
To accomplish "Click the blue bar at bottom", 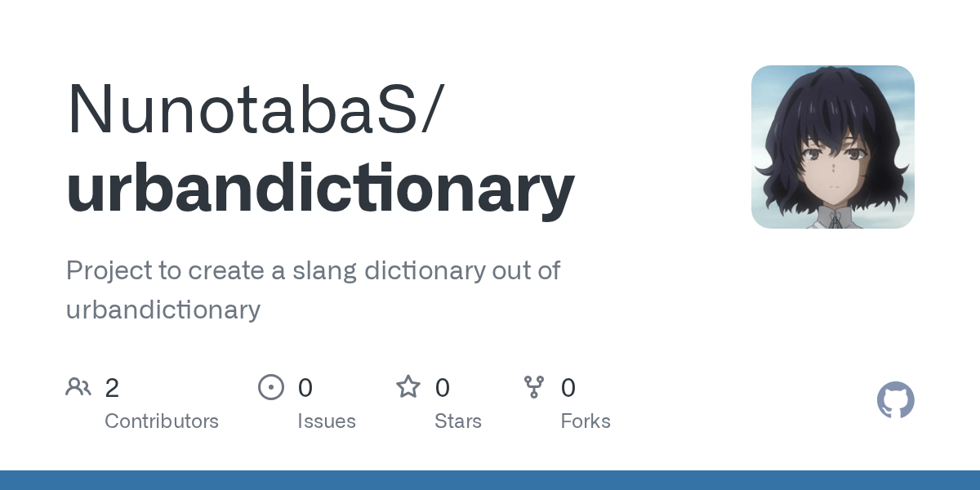I will point(490,480).
